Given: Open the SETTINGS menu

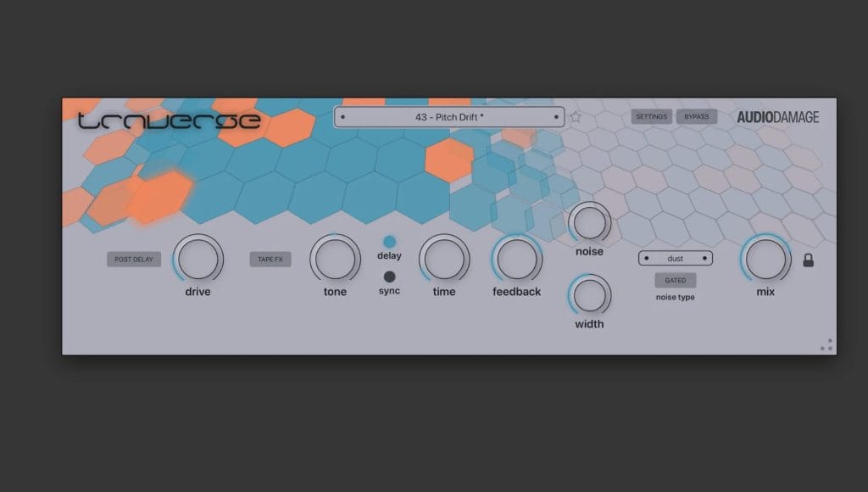Looking at the screenshot, I should [652, 117].
